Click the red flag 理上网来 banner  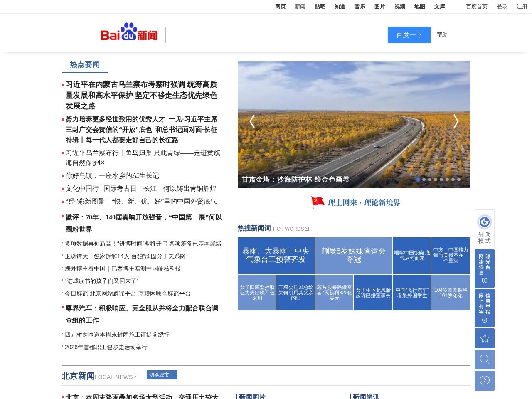tap(355, 202)
